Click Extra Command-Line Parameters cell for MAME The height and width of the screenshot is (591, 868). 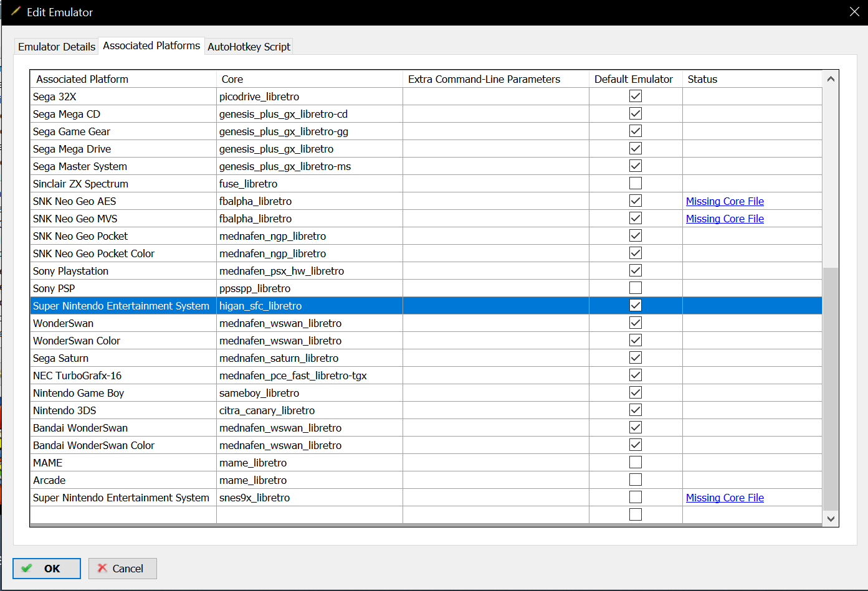click(496, 463)
